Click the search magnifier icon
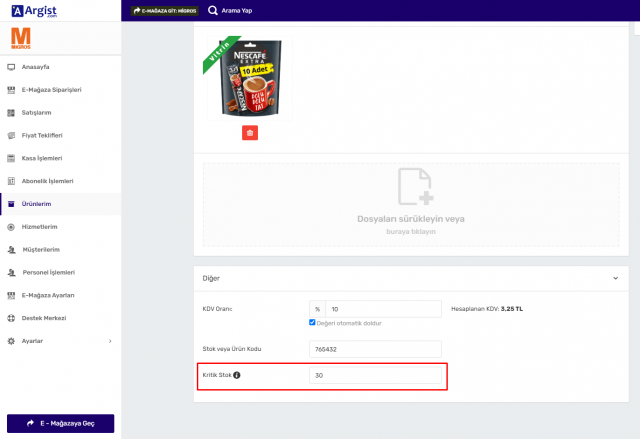 coord(213,10)
